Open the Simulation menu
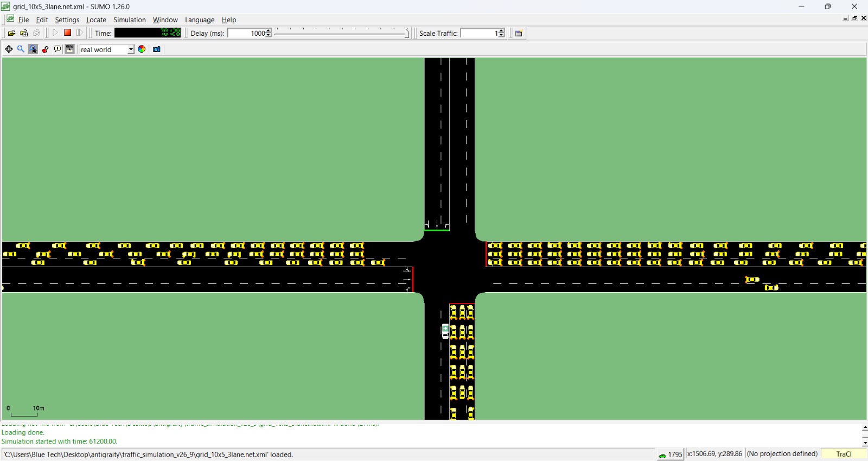 [x=130, y=20]
